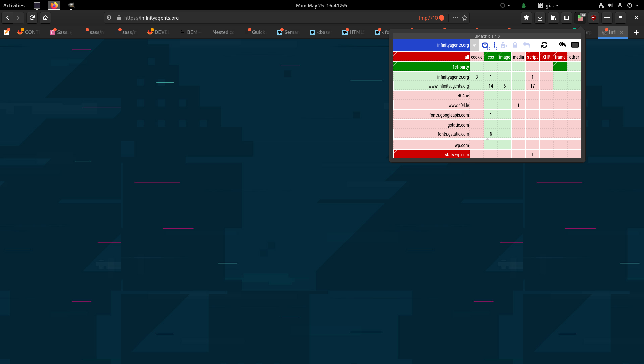The width and height of the screenshot is (644, 364).
Task: Click image cell showing 6 for www.infinityagents.org
Action: point(504,86)
